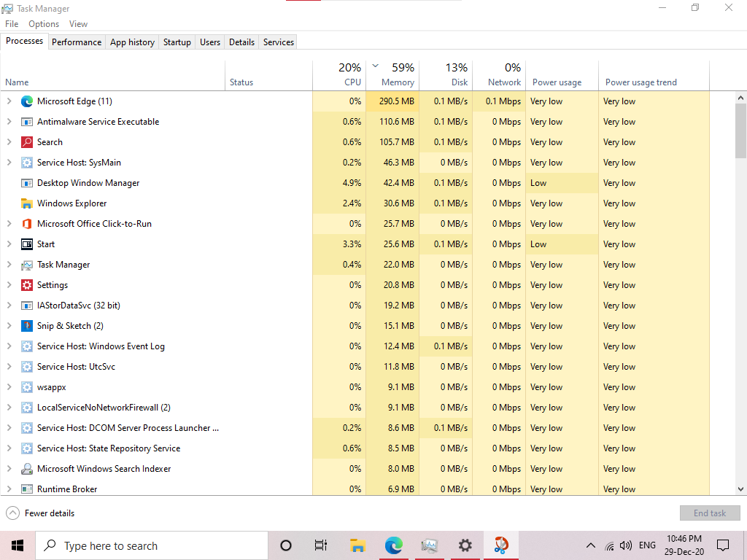Open the View menu
747x560 pixels.
78,24
